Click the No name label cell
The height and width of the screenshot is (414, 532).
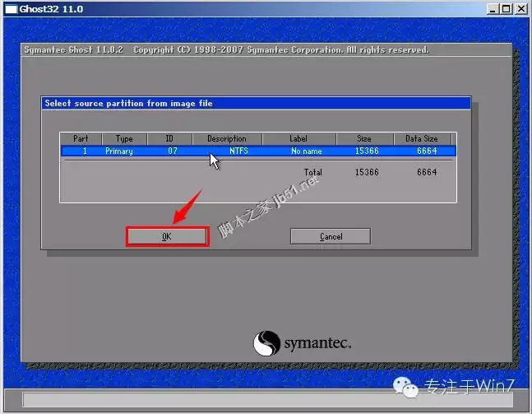coord(307,151)
